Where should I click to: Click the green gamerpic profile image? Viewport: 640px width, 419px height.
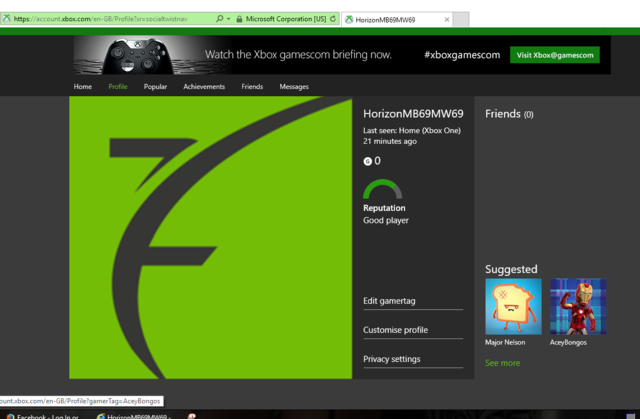coord(211,238)
